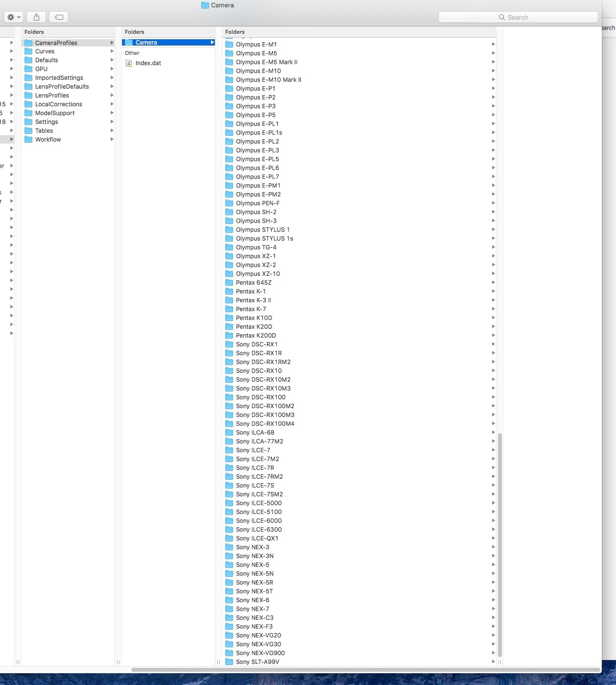This screenshot has width=616, height=685.
Task: Expand arrow next to Workflow folder
Action: pyautogui.click(x=112, y=140)
